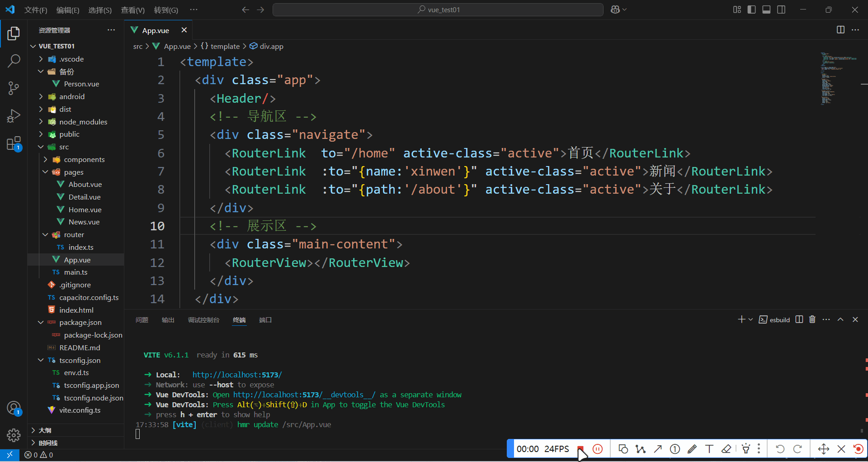Toggle the secondary side bar

(781, 10)
